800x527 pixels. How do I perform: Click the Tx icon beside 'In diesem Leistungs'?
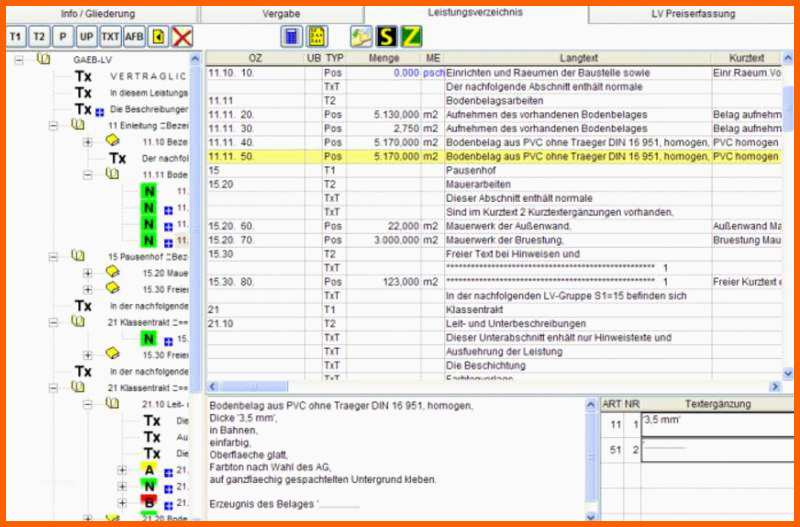(83, 93)
